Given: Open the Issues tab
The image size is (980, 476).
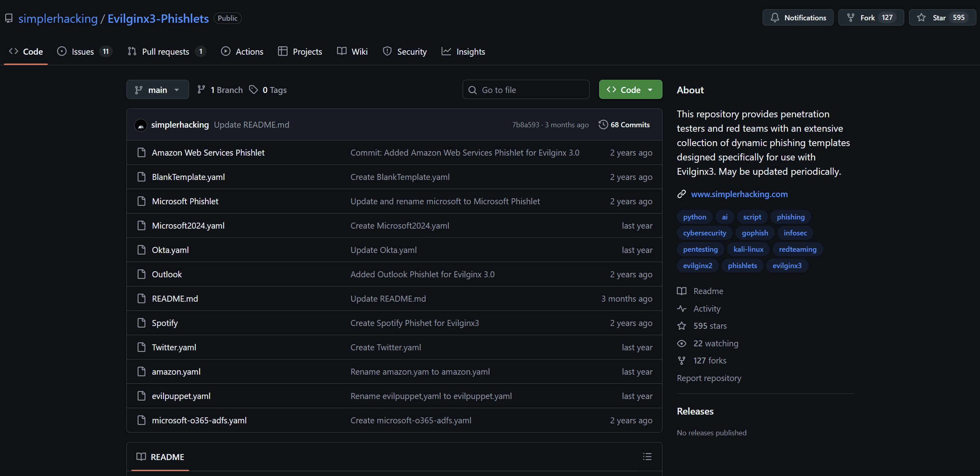Looking at the screenshot, I should pyautogui.click(x=85, y=51).
